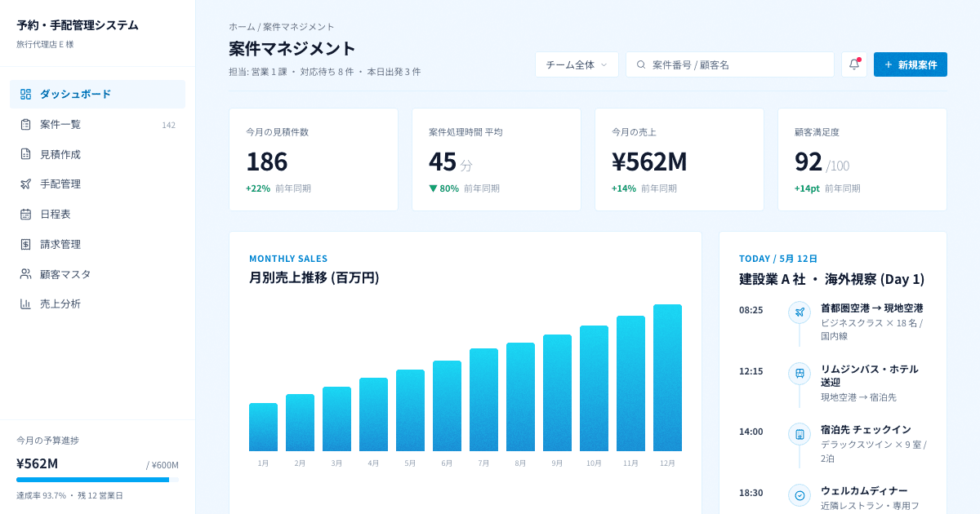Viewport: 980px width, 514px height.
Task: Click the hotel icon at 宿泊先チェックイン
Action: tap(799, 433)
